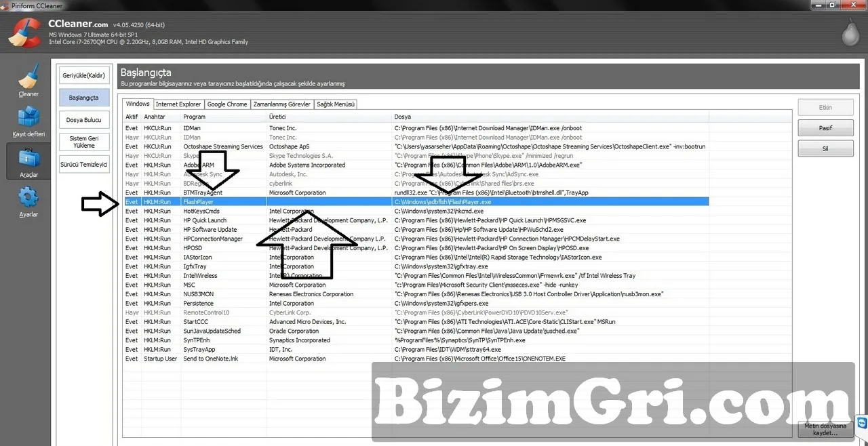This screenshot has height=446, width=868.
Task: Click the Oracle Corporation publisher cell
Action: 294,331
